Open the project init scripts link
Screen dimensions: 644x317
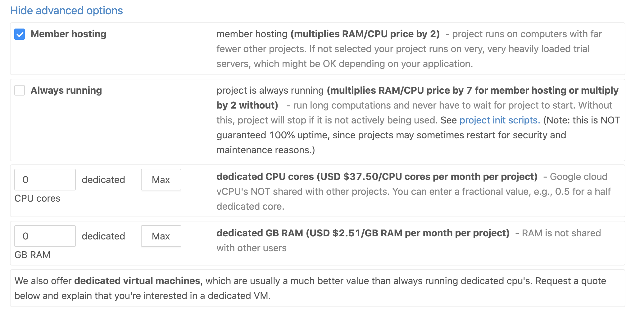click(500, 120)
